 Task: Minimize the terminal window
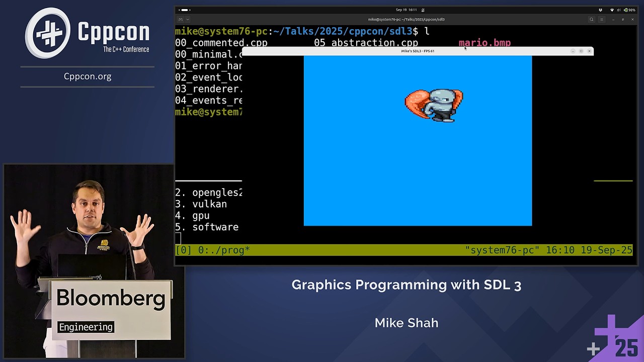(613, 20)
